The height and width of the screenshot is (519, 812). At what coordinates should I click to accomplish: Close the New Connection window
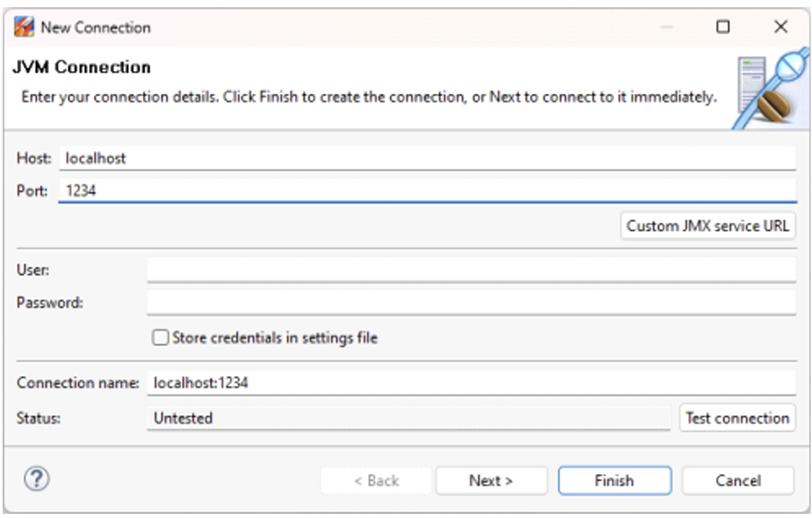tap(781, 27)
